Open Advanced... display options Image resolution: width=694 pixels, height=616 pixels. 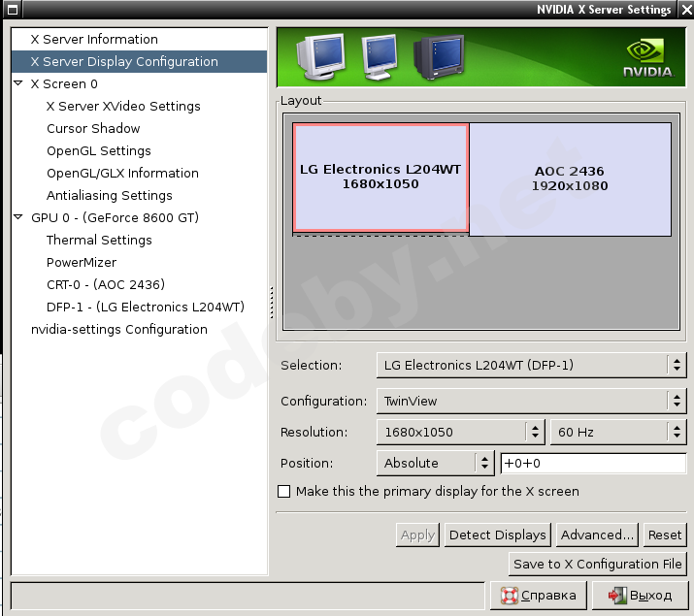(597, 535)
